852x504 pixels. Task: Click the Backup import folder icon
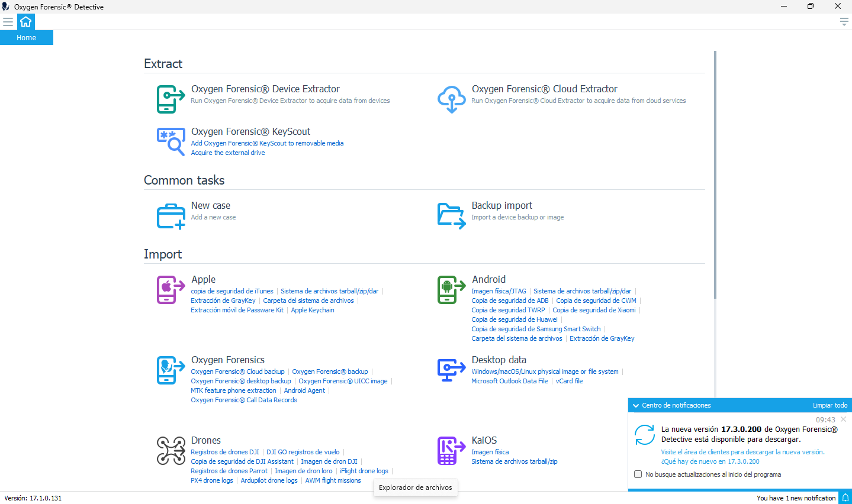[x=452, y=215]
